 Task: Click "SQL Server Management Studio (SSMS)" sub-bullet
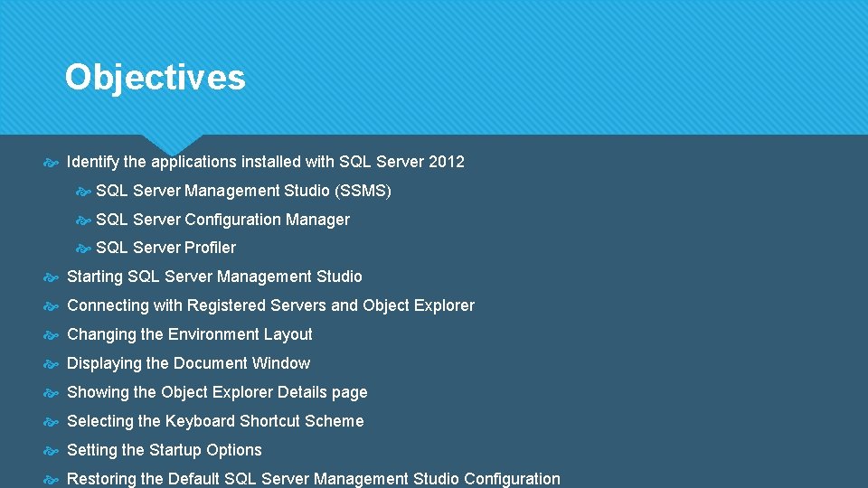[243, 191]
